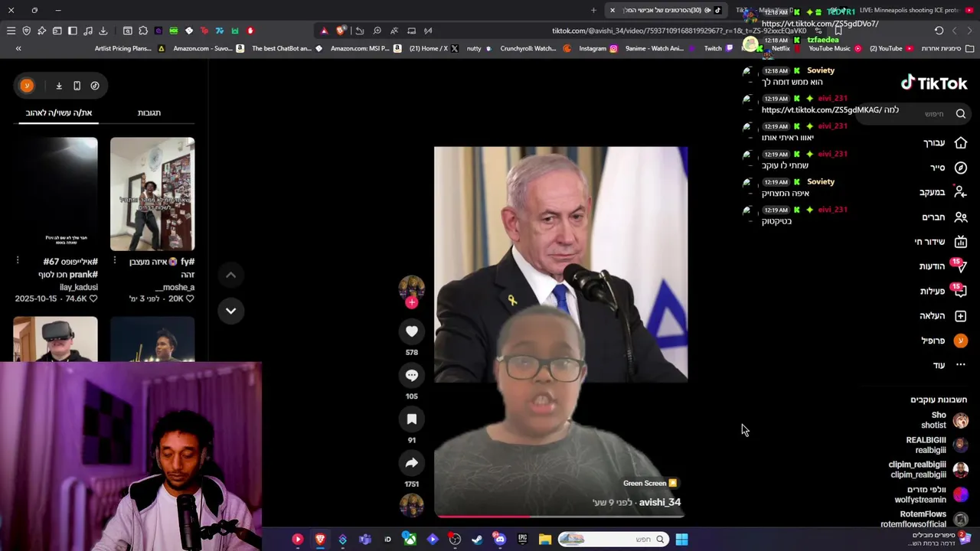This screenshot has height=551, width=980.
Task: Open more options for __moshe_a video
Action: 115,261
